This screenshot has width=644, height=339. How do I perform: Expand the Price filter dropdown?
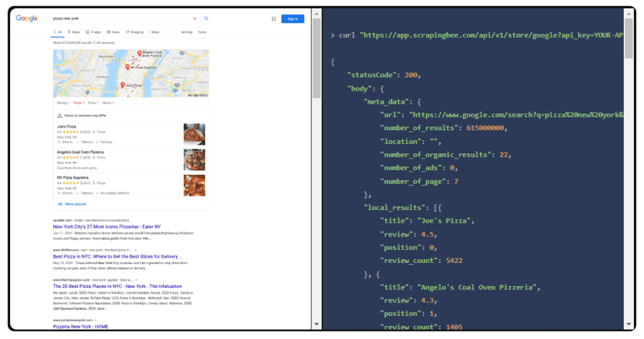(x=93, y=103)
